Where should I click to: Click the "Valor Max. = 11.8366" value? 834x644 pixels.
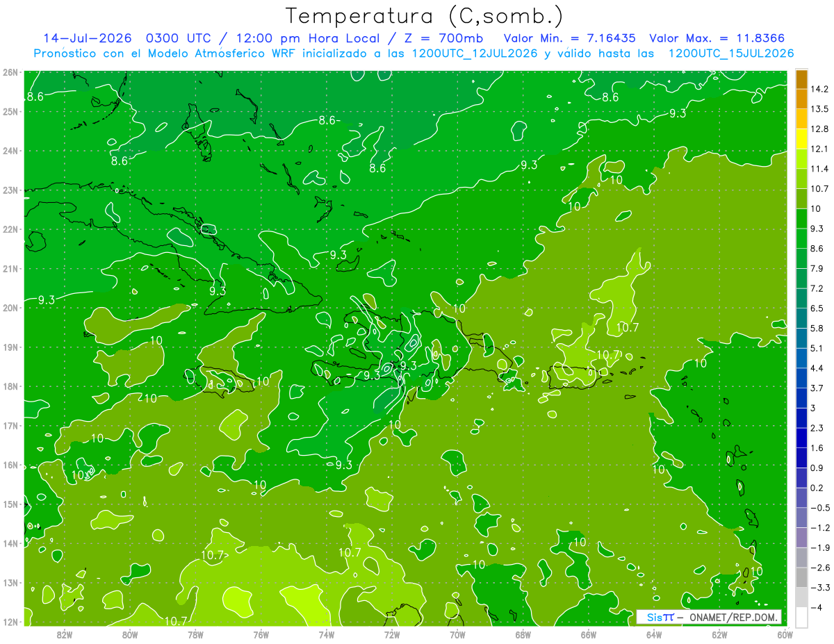tap(718, 38)
